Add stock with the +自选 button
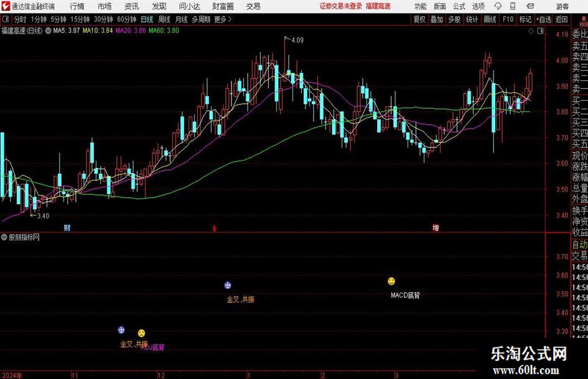Viewport: 588px width, 379px height. tap(544, 19)
